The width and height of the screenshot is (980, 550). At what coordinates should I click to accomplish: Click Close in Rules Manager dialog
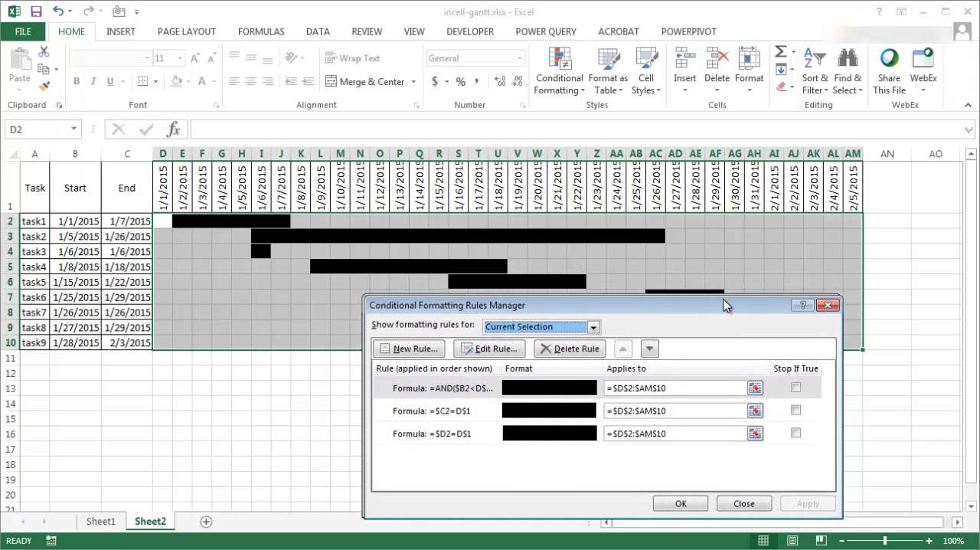pos(744,504)
